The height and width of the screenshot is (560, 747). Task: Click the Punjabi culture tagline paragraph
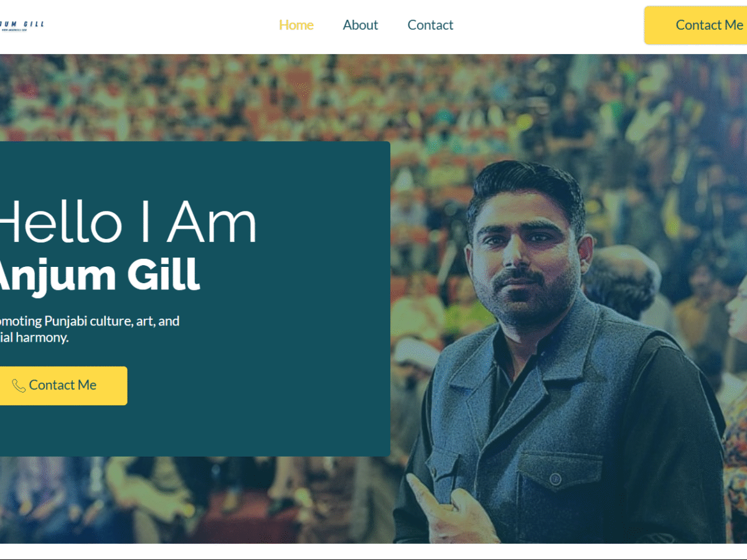coord(90,330)
